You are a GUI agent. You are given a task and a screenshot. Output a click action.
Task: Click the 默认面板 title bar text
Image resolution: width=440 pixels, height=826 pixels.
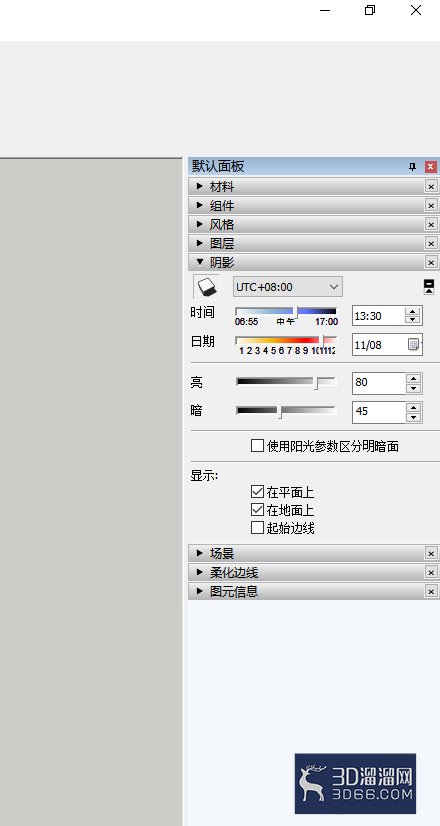tap(218, 166)
